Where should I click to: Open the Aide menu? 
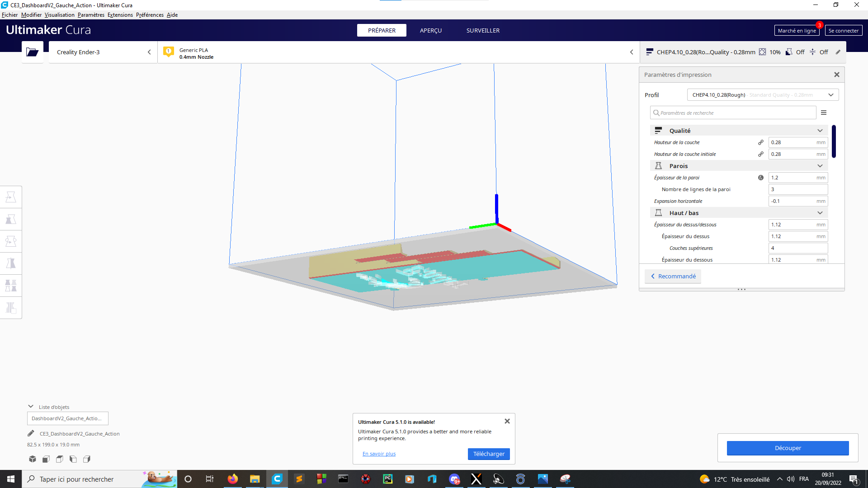click(172, 15)
